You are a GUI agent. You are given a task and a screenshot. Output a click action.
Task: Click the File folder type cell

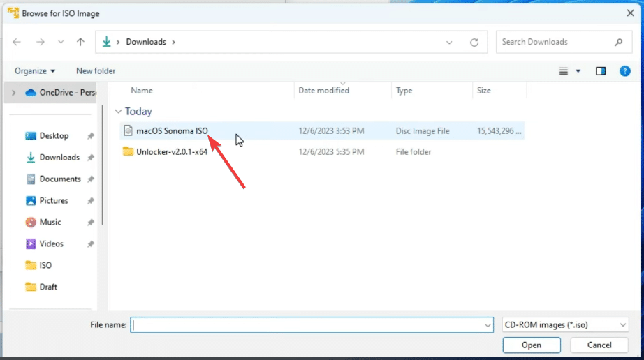[x=414, y=152]
